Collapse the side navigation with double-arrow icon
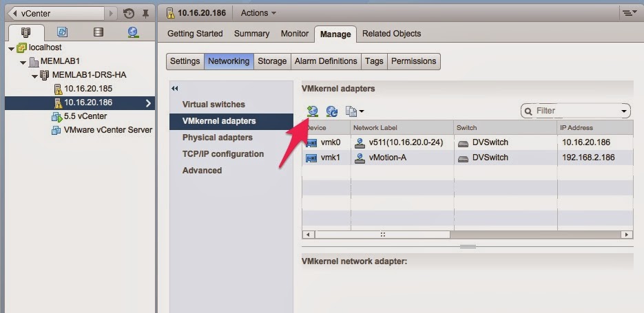 (175, 88)
